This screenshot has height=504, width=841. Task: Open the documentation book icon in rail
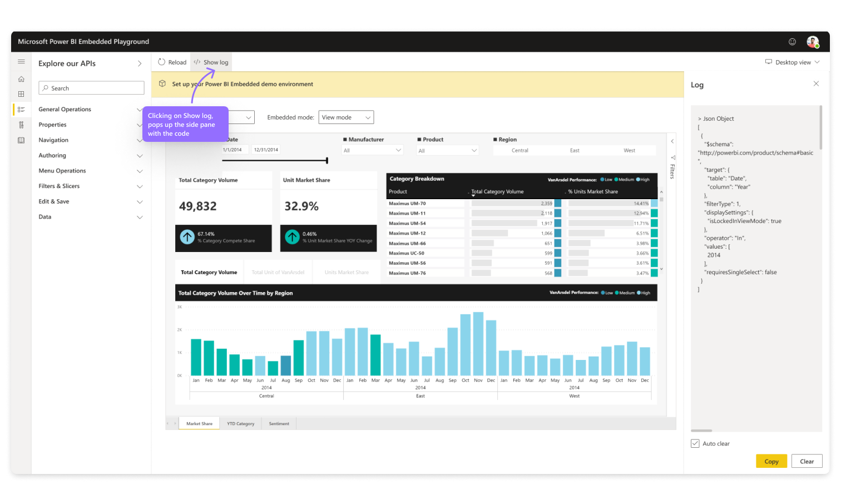(21, 140)
